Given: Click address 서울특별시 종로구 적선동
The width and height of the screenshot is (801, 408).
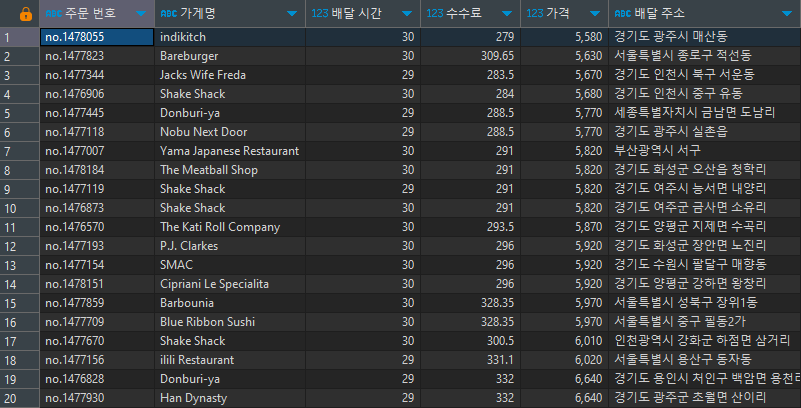Looking at the screenshot, I should tap(683, 56).
